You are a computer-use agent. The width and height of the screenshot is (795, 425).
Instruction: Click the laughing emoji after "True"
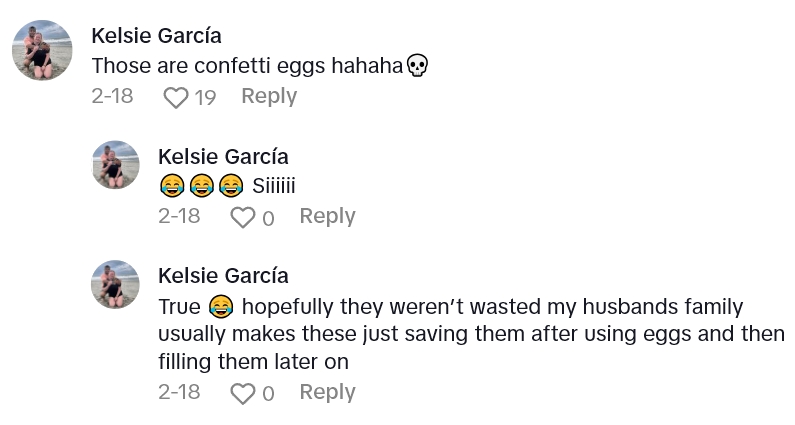click(221, 306)
